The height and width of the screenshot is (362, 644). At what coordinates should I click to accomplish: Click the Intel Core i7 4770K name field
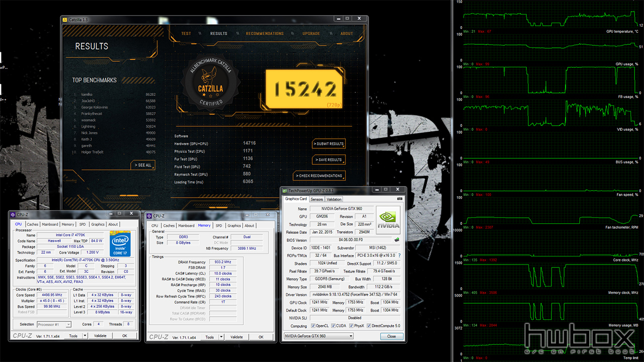(x=71, y=235)
